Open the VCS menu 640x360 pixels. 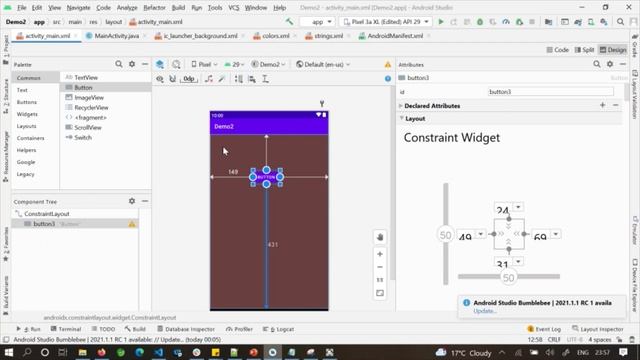coord(234,7)
